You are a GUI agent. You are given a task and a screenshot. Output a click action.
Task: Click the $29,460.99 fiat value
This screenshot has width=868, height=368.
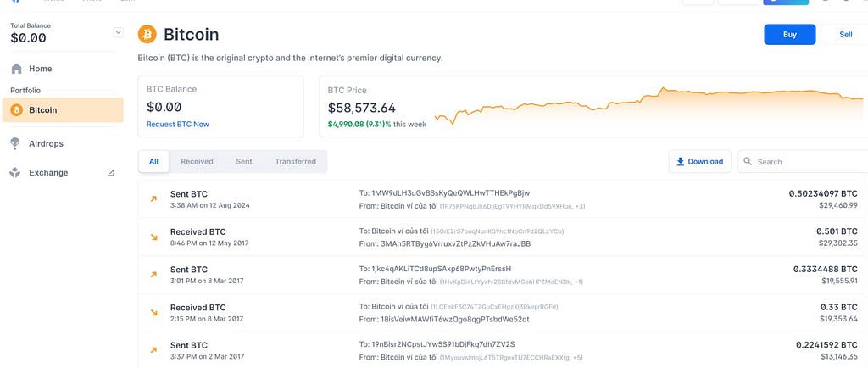tap(838, 205)
